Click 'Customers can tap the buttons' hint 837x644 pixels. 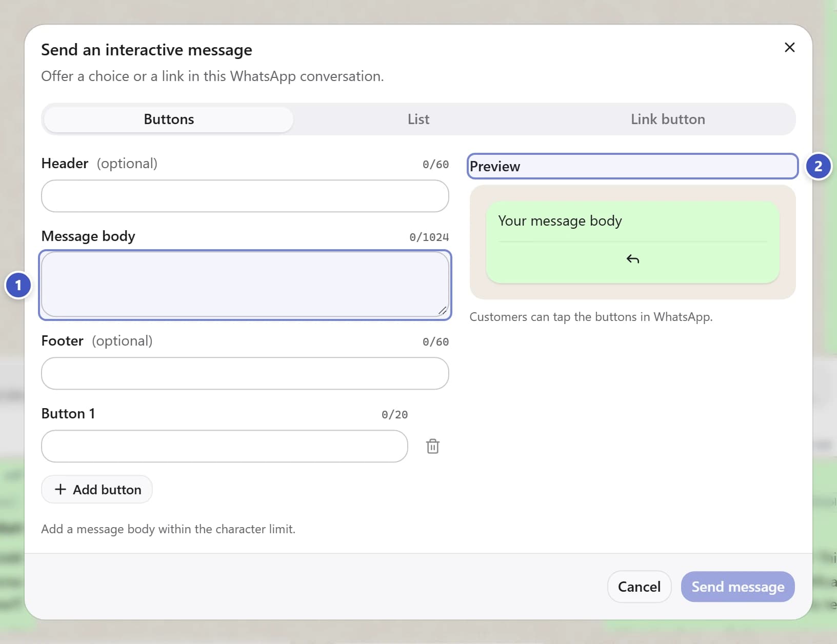point(591,317)
